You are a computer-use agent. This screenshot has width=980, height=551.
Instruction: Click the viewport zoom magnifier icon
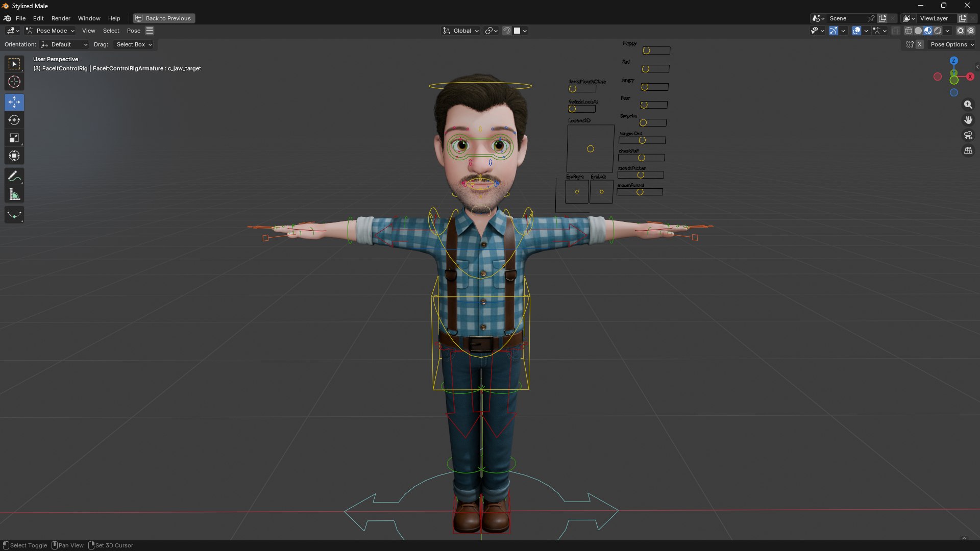click(968, 105)
